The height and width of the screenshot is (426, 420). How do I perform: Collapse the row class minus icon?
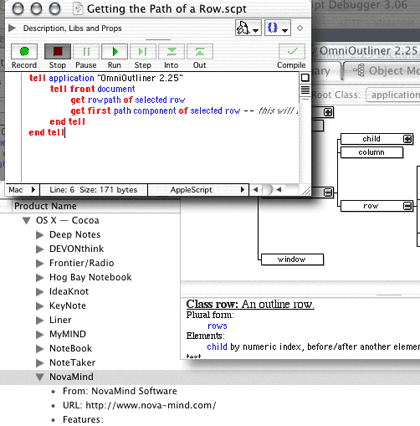click(x=408, y=206)
